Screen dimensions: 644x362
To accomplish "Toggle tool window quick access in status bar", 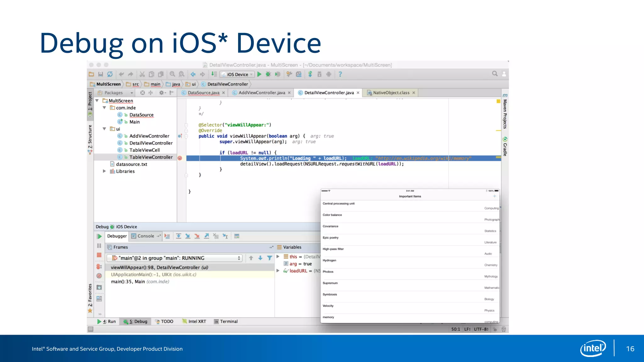I will pyautogui.click(x=91, y=329).
